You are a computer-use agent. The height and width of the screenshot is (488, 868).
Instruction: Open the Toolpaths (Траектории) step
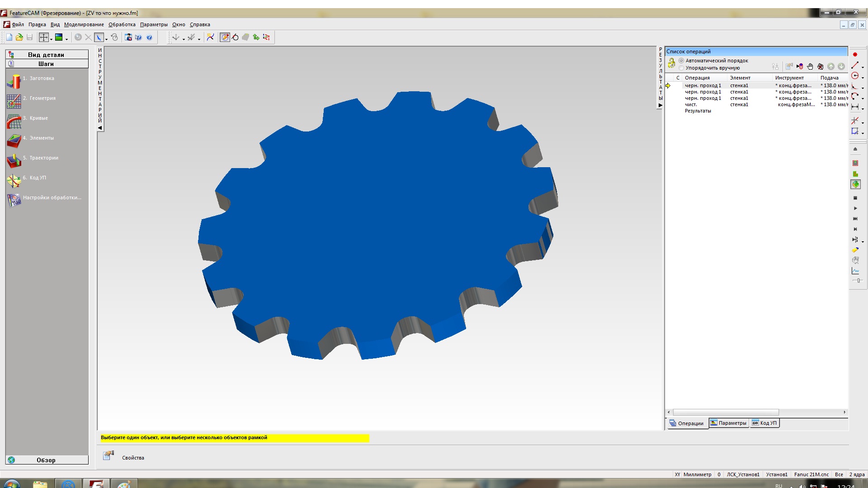pos(14,161)
